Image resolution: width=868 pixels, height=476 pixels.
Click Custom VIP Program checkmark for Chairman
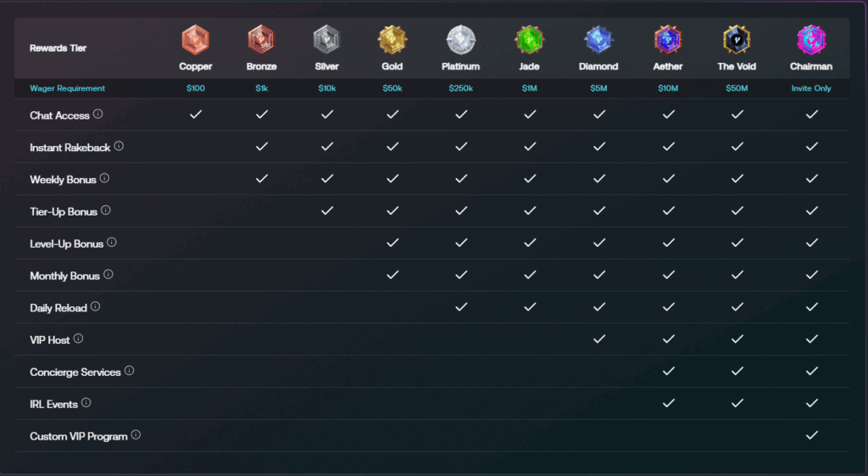coord(811,435)
